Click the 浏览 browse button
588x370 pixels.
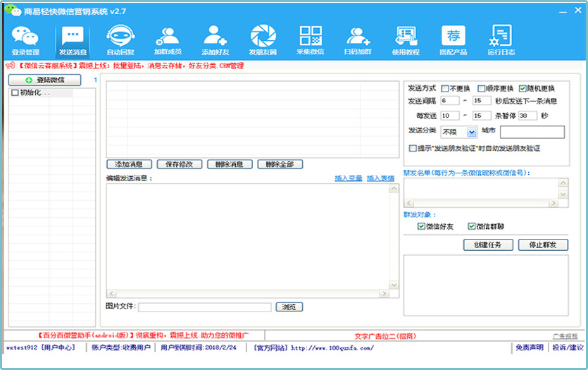point(289,307)
